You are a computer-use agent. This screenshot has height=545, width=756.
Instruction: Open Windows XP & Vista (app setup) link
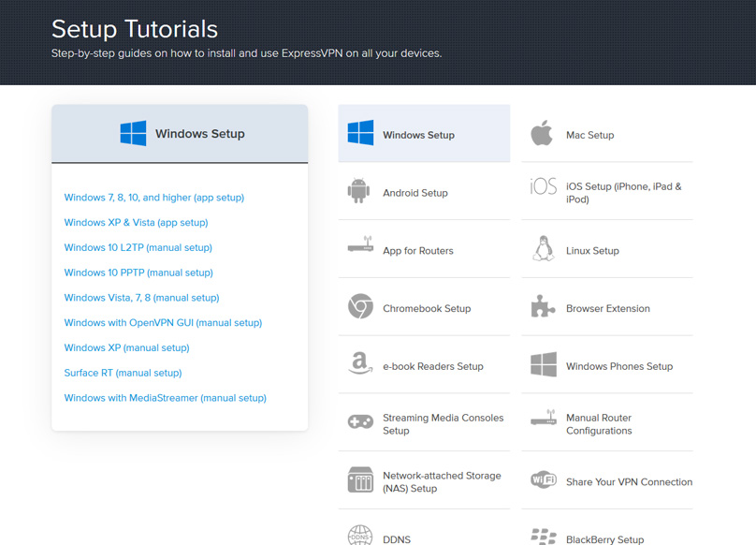click(136, 223)
